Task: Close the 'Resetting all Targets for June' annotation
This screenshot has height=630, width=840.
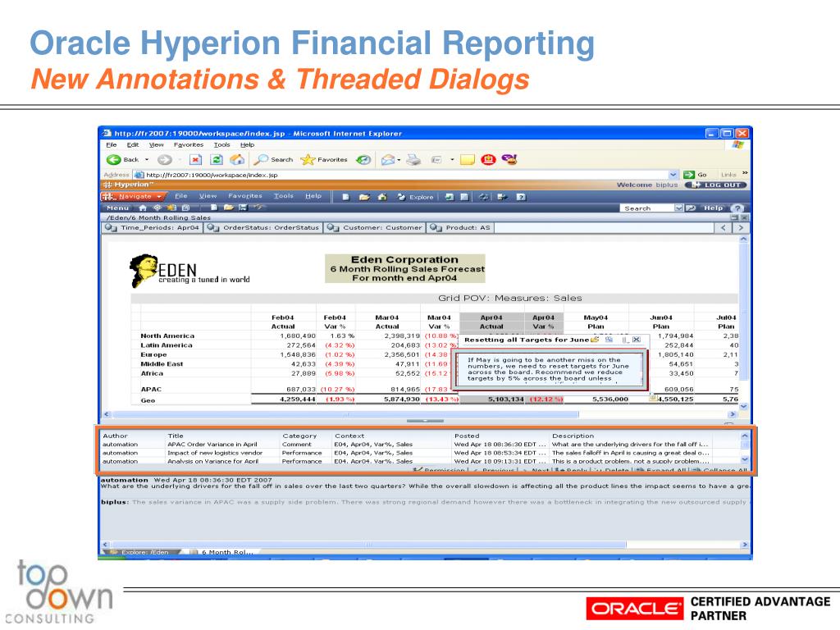Action: [637, 340]
